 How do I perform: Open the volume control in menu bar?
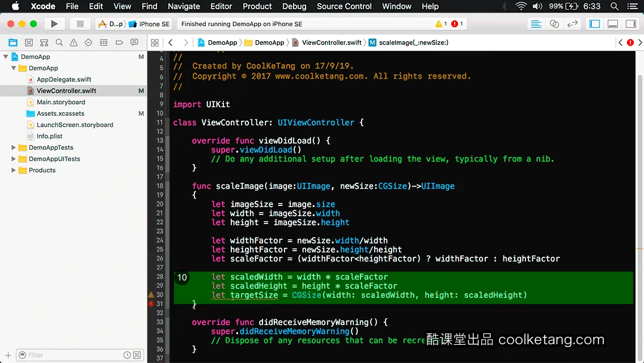pyautogui.click(x=537, y=6)
